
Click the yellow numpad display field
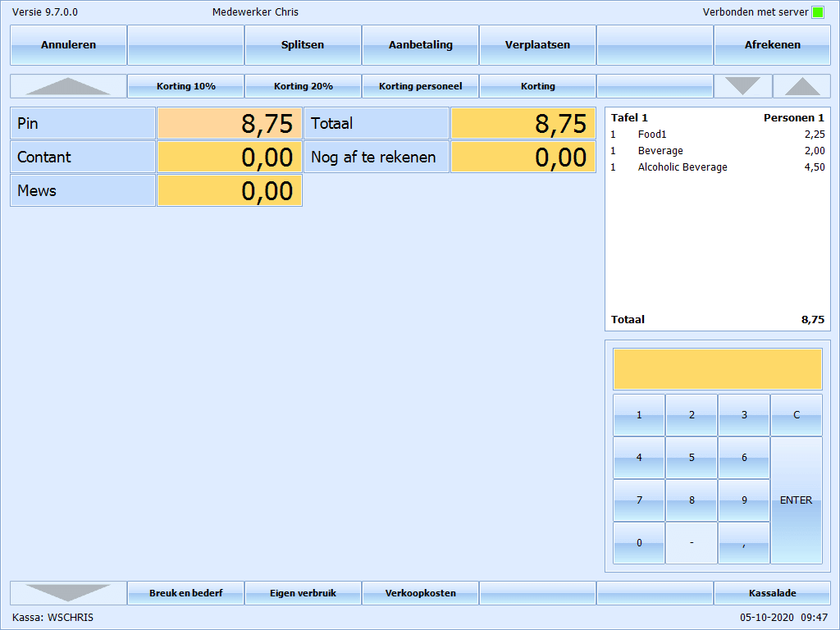(x=717, y=369)
